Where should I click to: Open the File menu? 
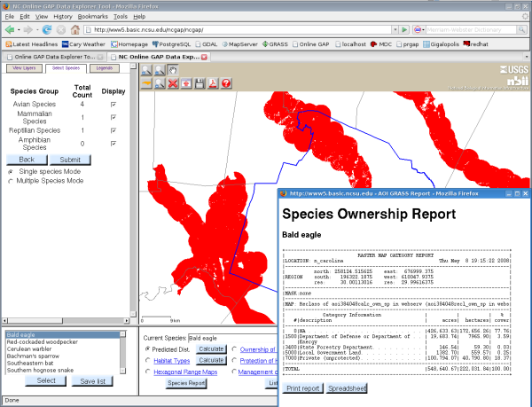coord(10,16)
